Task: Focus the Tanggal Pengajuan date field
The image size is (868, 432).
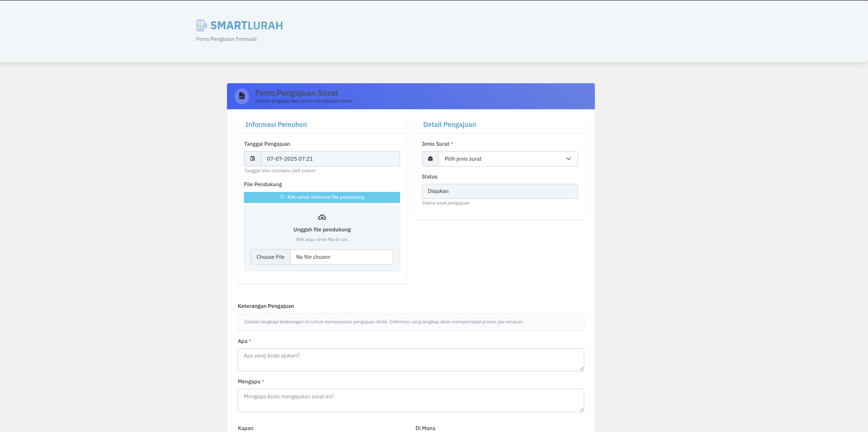Action: coord(330,159)
